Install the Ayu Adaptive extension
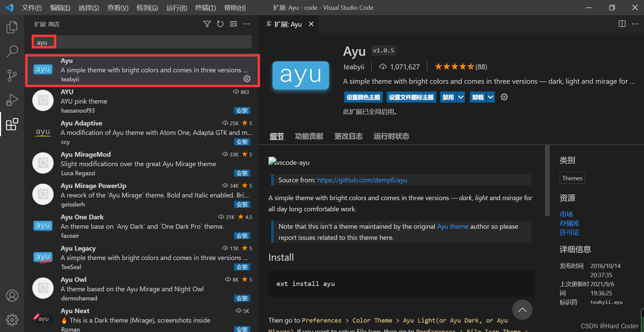The width and height of the screenshot is (644, 332). click(x=242, y=142)
